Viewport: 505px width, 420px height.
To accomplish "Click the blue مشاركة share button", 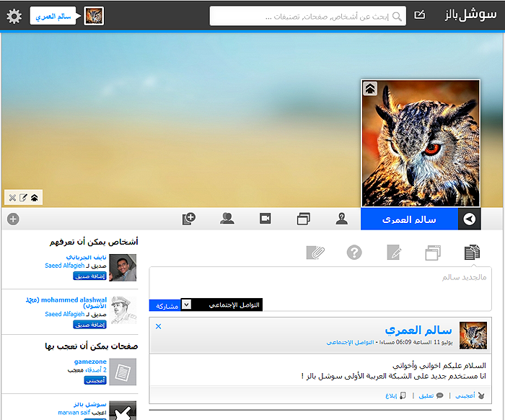I will (x=165, y=305).
